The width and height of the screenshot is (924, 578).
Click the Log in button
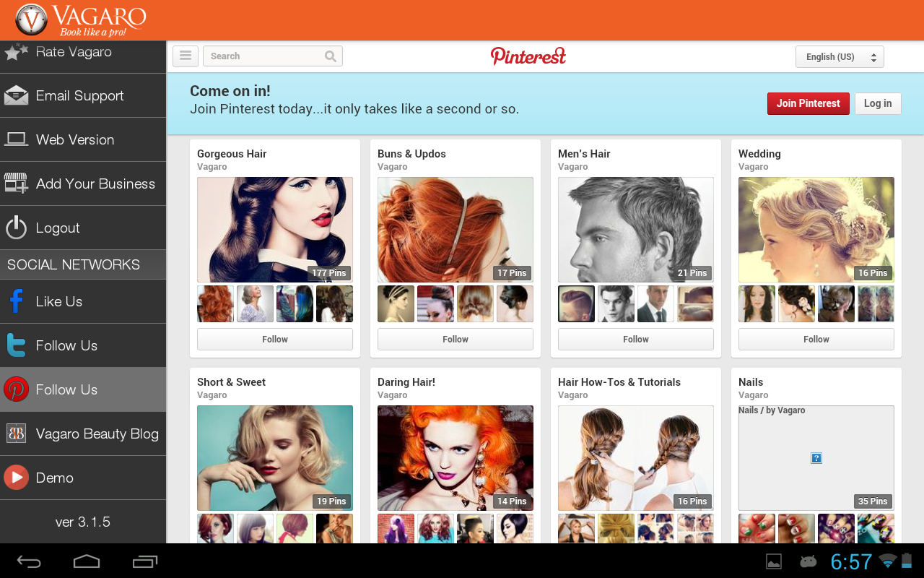pyautogui.click(x=878, y=103)
